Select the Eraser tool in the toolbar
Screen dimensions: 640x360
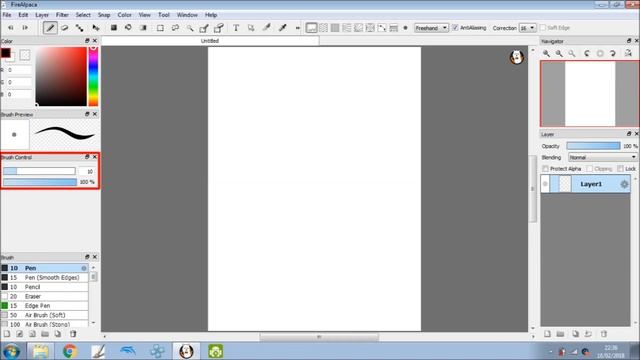(64, 28)
